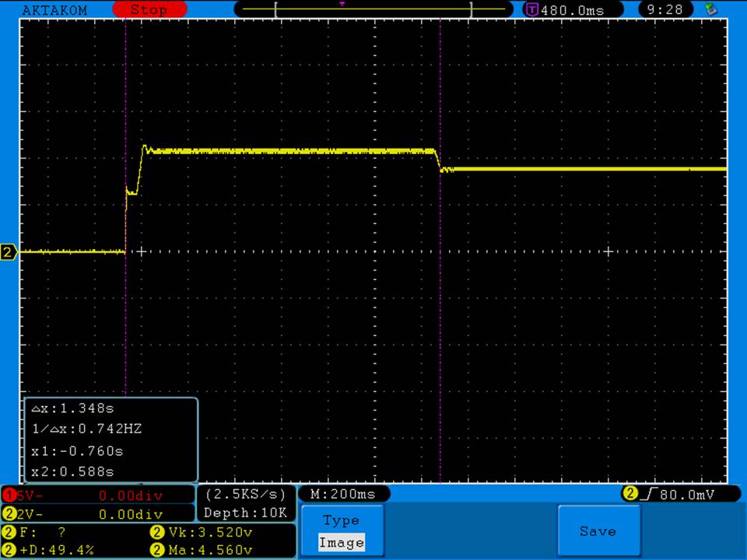This screenshot has height=560, width=747.
Task: Click the channel 2 yellow badge beside 2V
Action: (x=9, y=514)
